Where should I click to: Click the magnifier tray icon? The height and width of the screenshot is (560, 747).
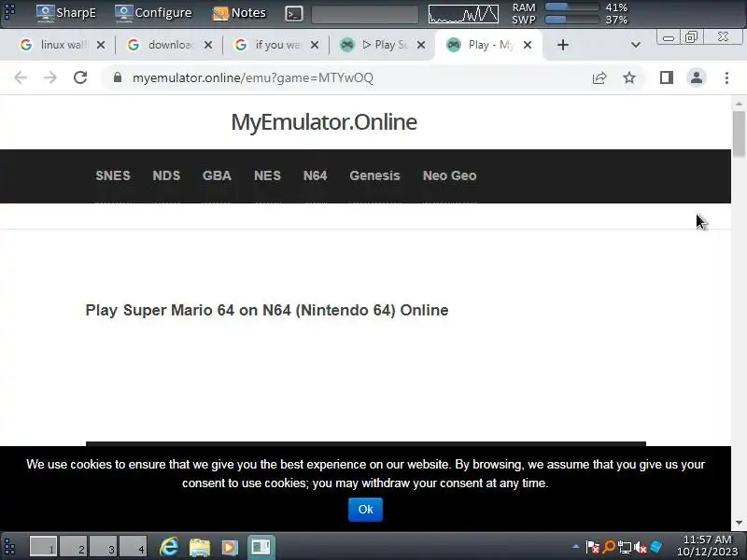(x=609, y=547)
